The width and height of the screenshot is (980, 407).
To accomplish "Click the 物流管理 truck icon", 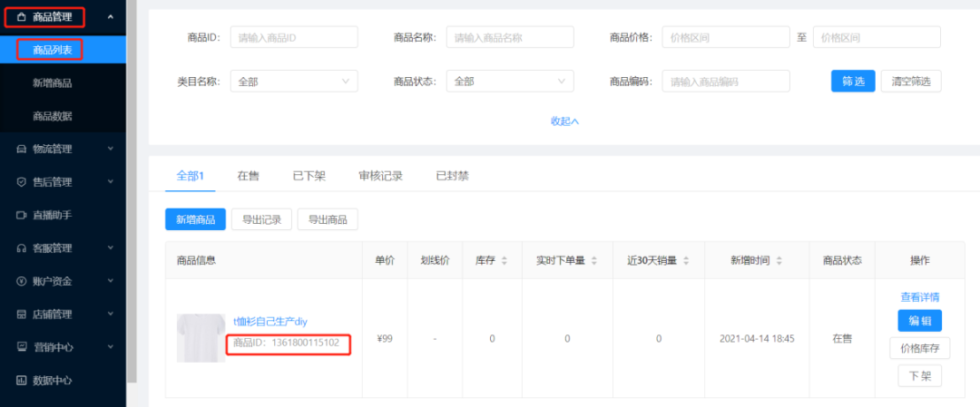I will tap(21, 150).
